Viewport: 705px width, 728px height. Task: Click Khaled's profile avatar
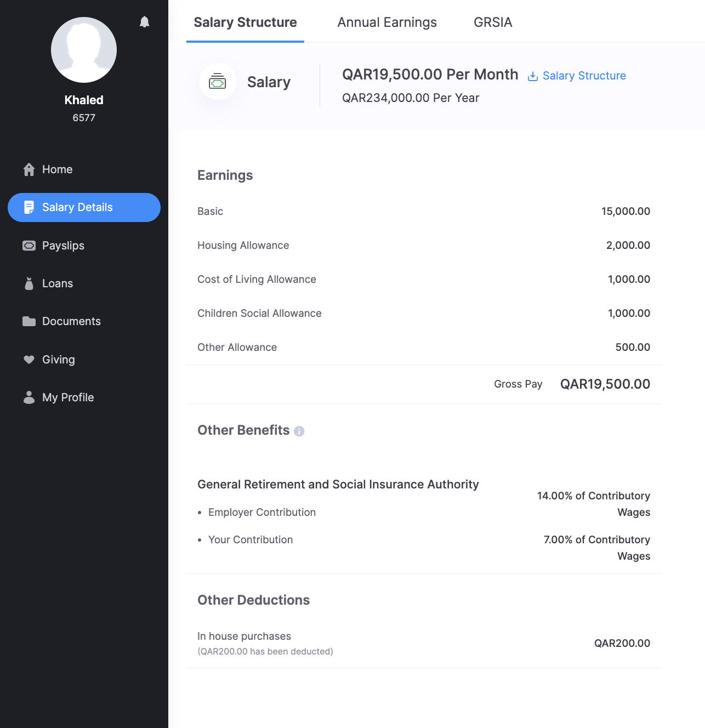coord(84,50)
